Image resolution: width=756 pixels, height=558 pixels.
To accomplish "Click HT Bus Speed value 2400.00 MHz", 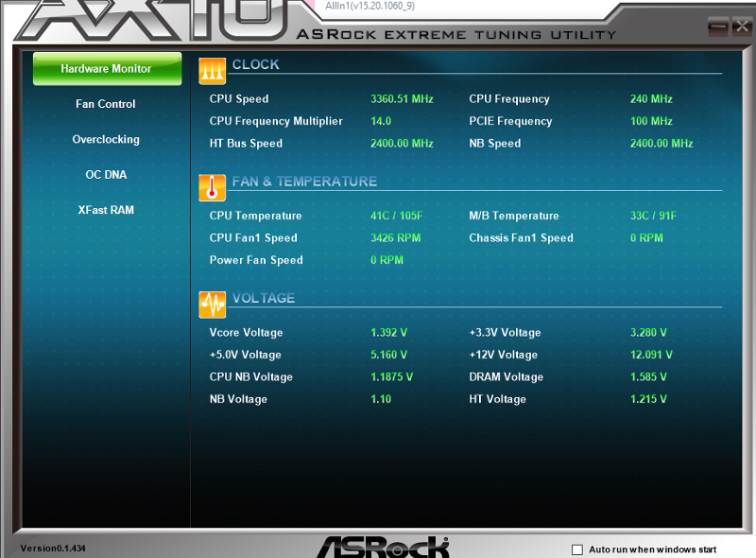I will (402, 144).
